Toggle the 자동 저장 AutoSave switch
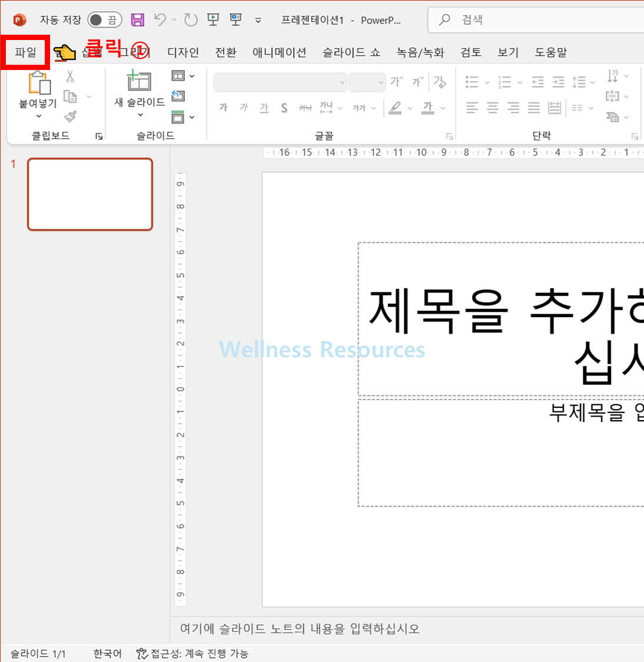Image resolution: width=644 pixels, height=662 pixels. coord(105,20)
